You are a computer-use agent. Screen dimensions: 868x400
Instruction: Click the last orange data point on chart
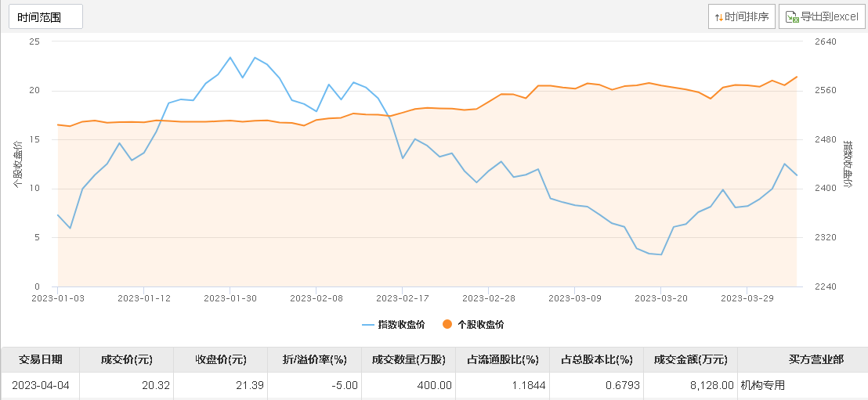(797, 77)
